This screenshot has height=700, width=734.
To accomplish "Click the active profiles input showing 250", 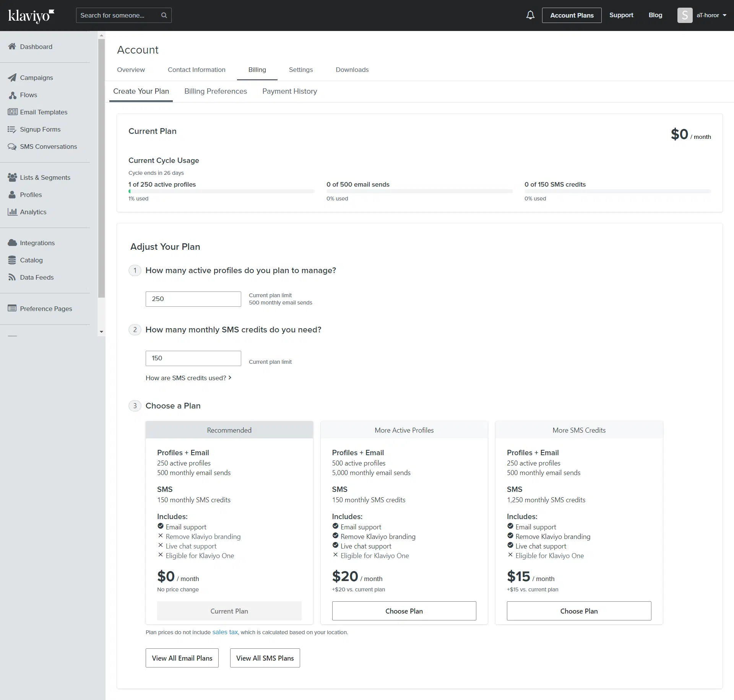I will coord(193,299).
